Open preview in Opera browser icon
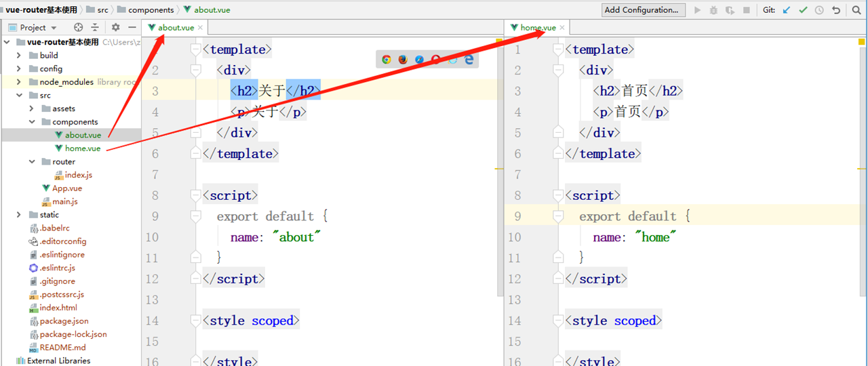This screenshot has width=868, height=366. pyautogui.click(x=435, y=59)
